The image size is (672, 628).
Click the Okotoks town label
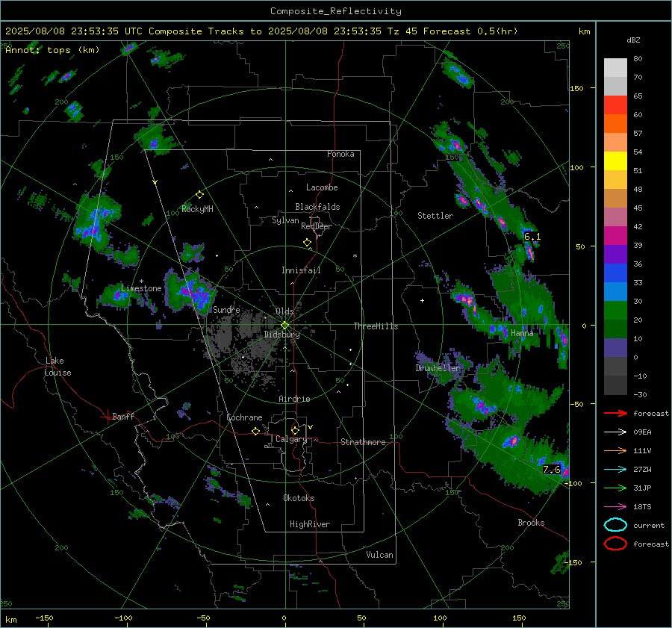pos(299,498)
